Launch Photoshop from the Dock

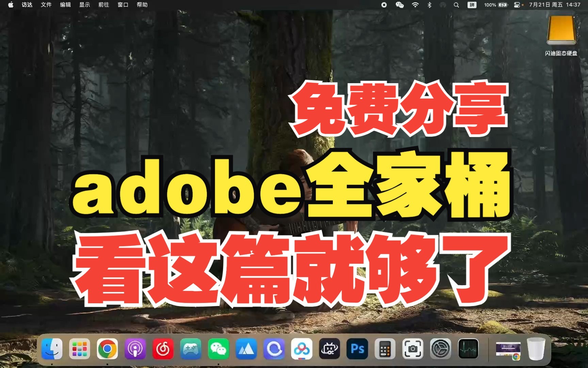pos(357,349)
